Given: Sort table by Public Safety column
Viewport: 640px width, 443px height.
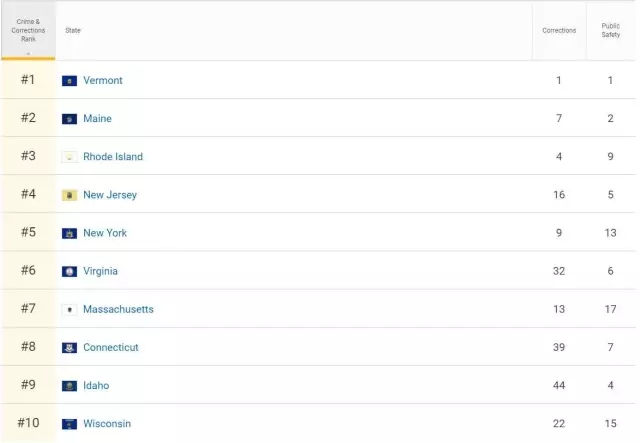Looking at the screenshot, I should 610,30.
